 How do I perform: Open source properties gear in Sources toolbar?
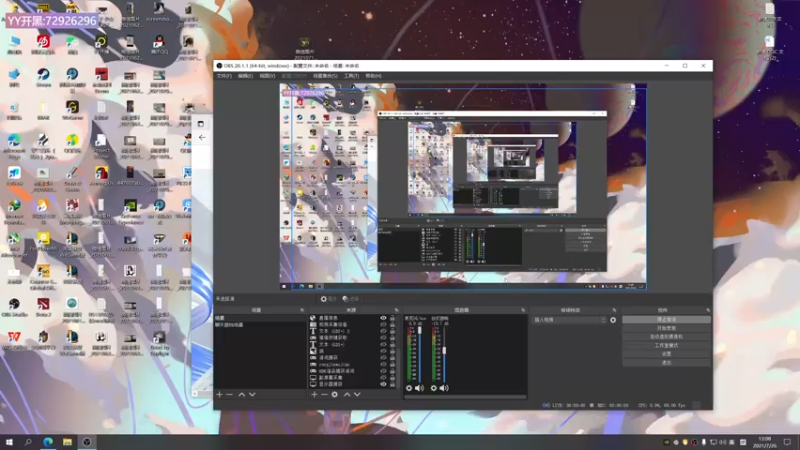[x=335, y=394]
